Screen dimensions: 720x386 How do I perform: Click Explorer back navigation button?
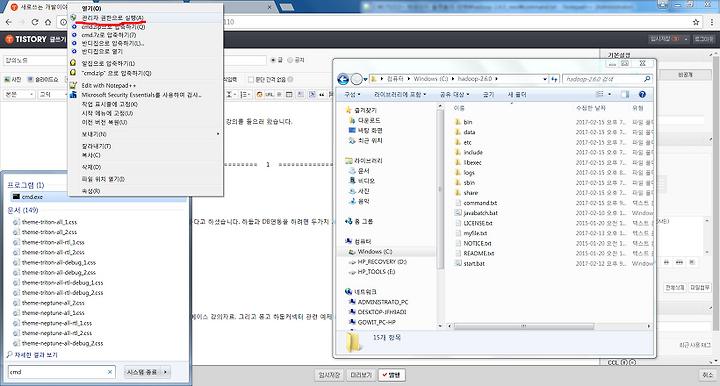[x=343, y=79]
